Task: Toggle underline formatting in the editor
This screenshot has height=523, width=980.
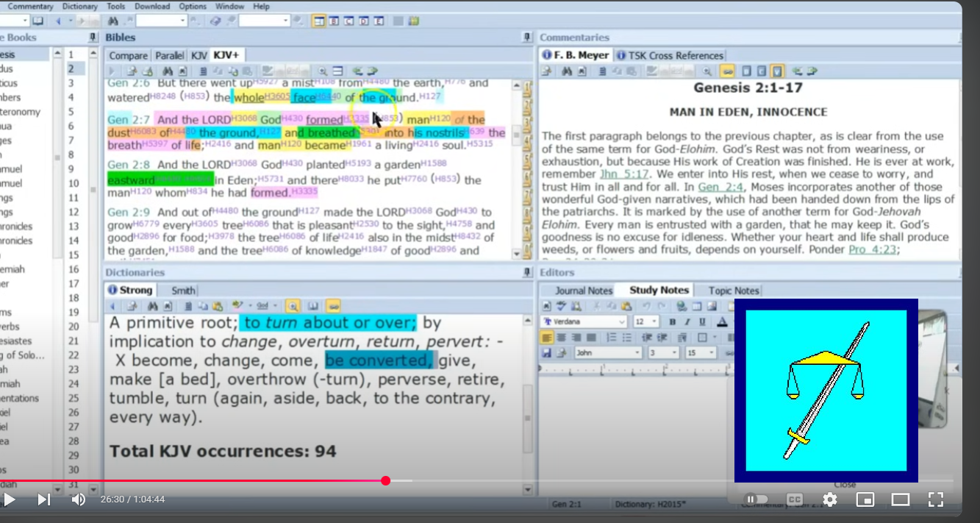Action: [x=702, y=322]
